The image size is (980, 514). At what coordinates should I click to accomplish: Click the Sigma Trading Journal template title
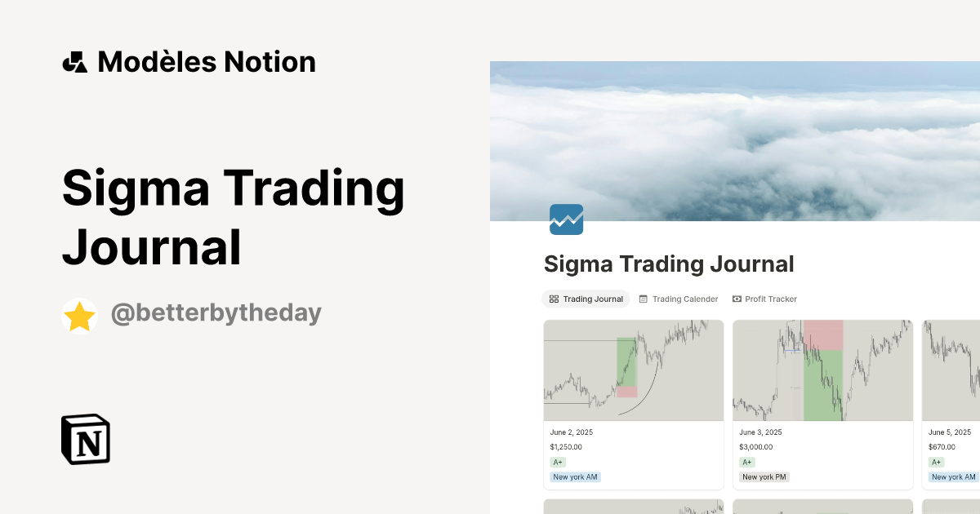(234, 216)
